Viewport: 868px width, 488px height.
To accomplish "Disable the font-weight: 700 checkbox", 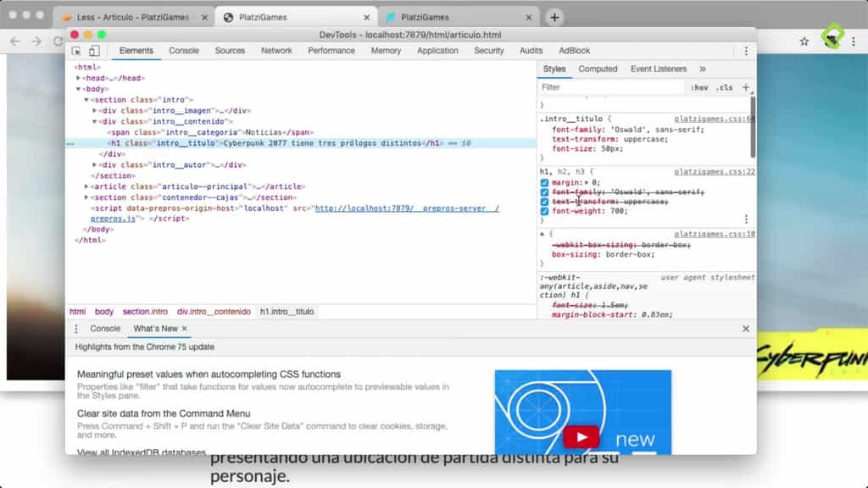I will pos(544,211).
